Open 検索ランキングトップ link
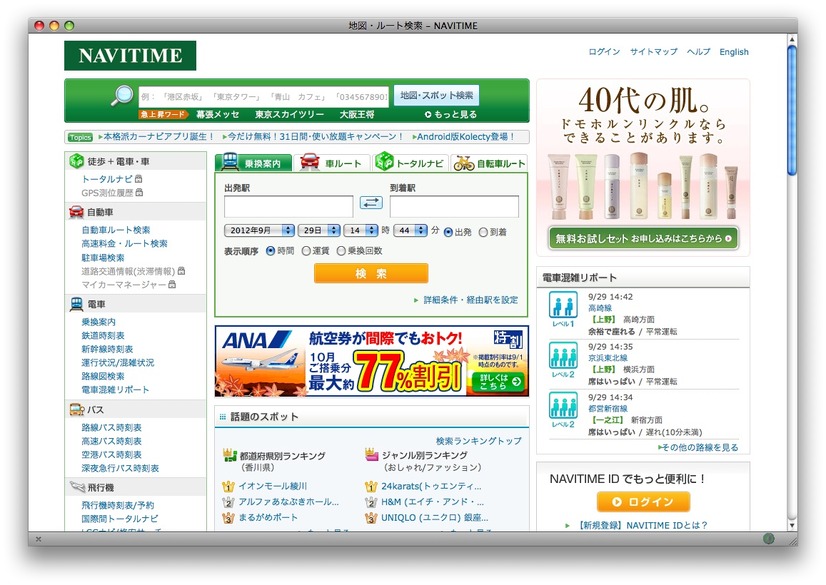The image size is (826, 585). 478,441
